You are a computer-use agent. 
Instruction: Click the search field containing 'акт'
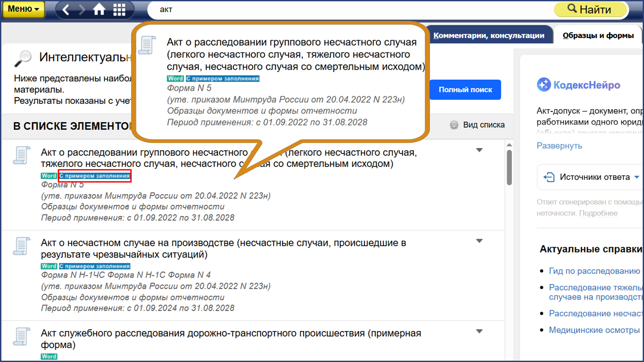coord(350,9)
